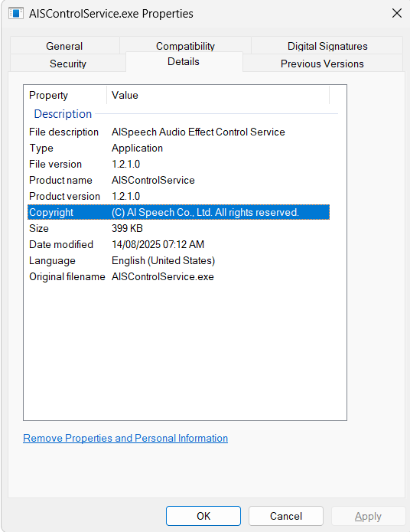The image size is (410, 532).
Task: Open the Compatibility tab
Action: 185,46
